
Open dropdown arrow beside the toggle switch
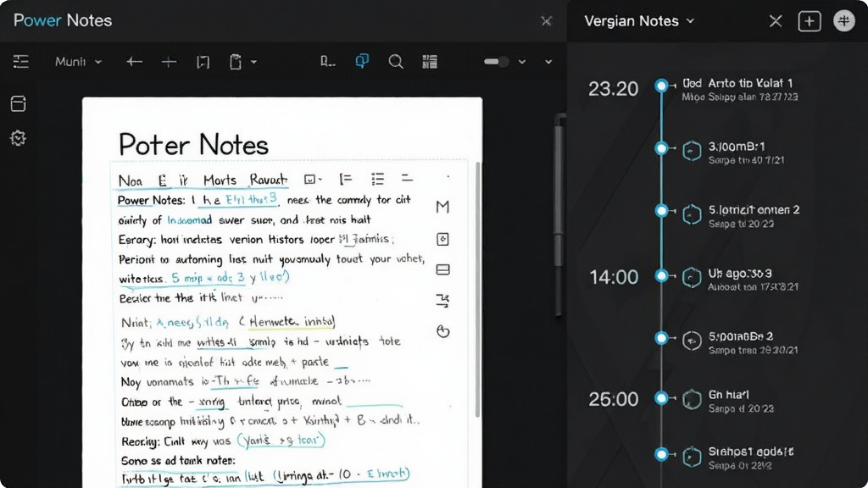tap(522, 62)
